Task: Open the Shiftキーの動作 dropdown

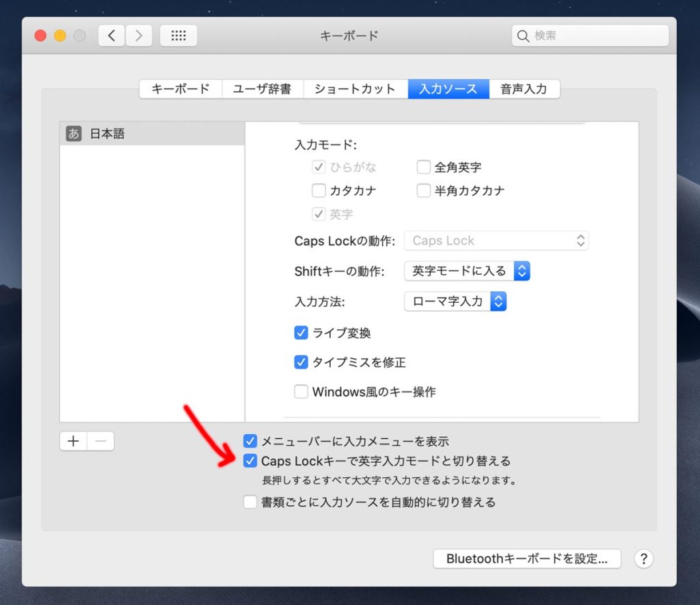Action: coord(467,271)
